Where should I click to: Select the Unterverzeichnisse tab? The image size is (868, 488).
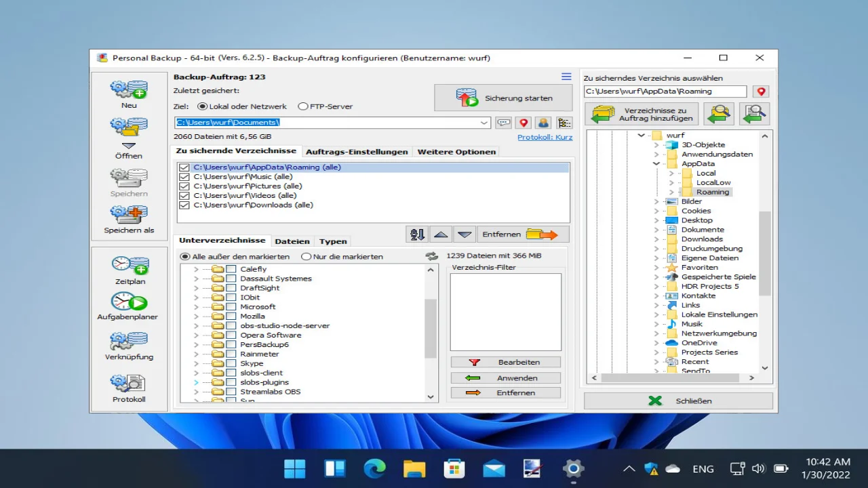222,241
